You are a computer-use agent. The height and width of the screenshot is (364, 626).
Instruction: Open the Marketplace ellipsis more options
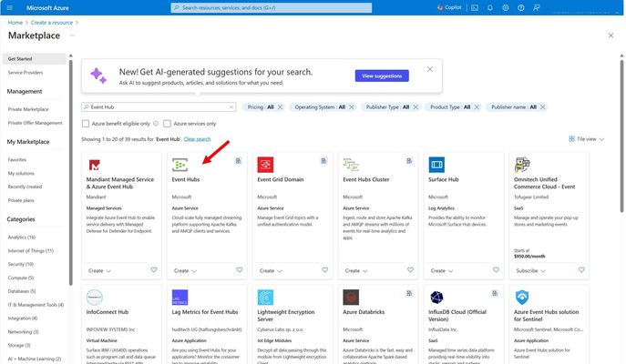(72, 35)
